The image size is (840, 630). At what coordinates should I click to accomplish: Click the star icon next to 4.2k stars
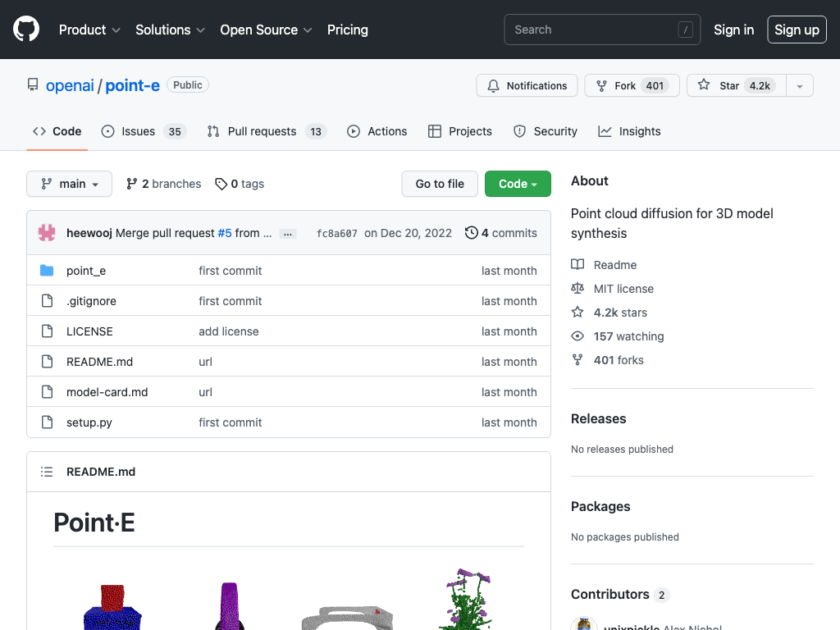pyautogui.click(x=577, y=313)
